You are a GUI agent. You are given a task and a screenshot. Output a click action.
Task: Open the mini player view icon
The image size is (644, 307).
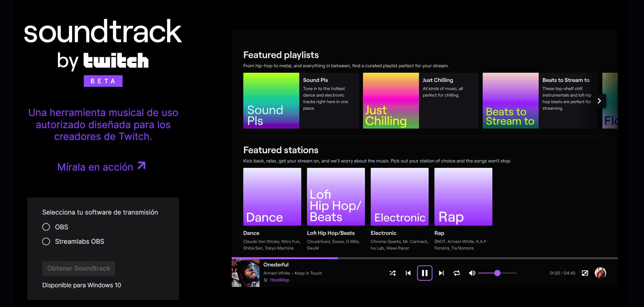(x=585, y=273)
